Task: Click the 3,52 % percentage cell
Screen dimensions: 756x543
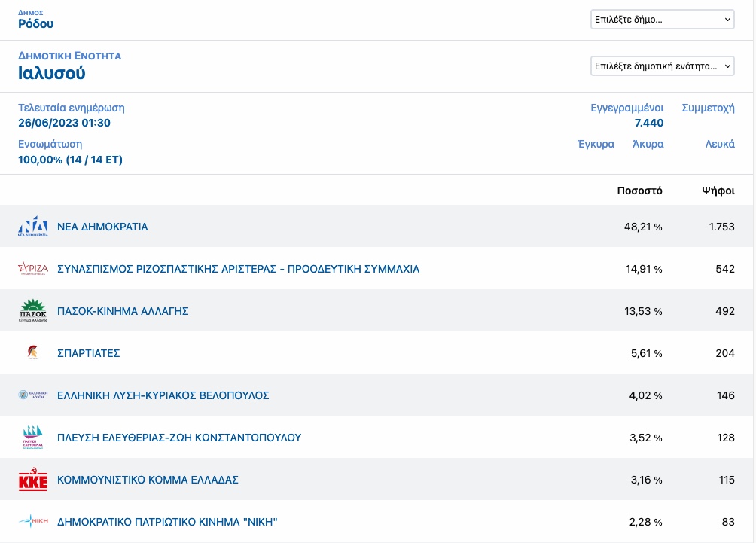Action: pos(646,438)
